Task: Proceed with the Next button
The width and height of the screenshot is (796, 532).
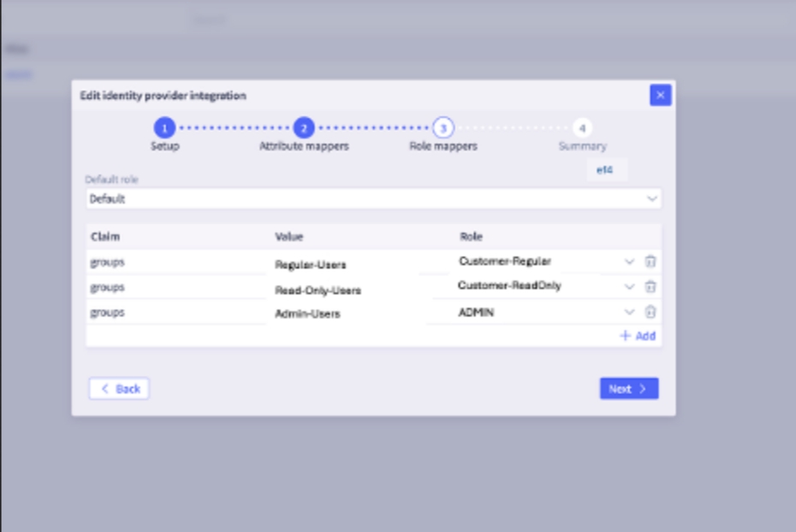Action: [628, 389]
